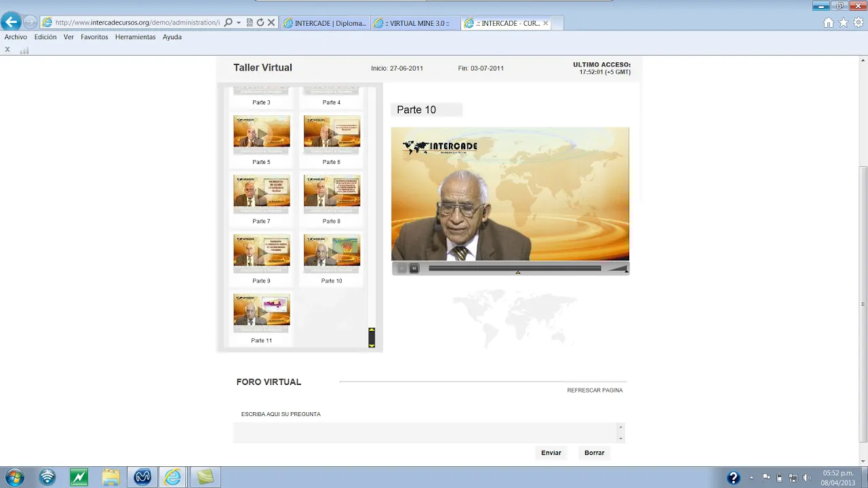Click the page vertical scrollbar thumb

click(x=863, y=304)
